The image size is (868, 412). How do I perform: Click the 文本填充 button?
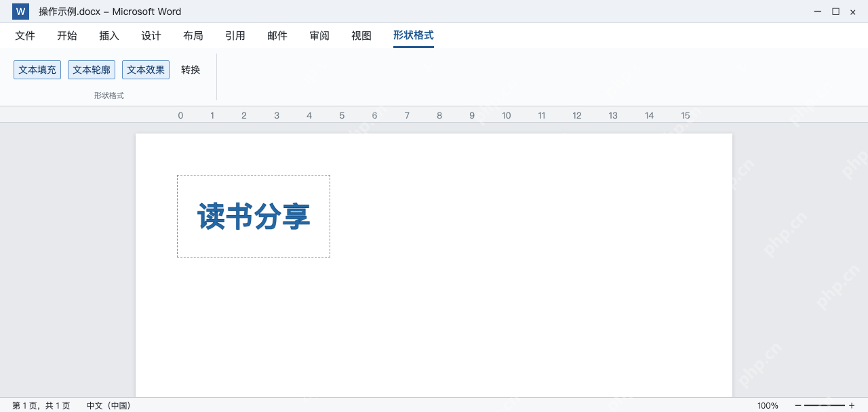coord(37,70)
